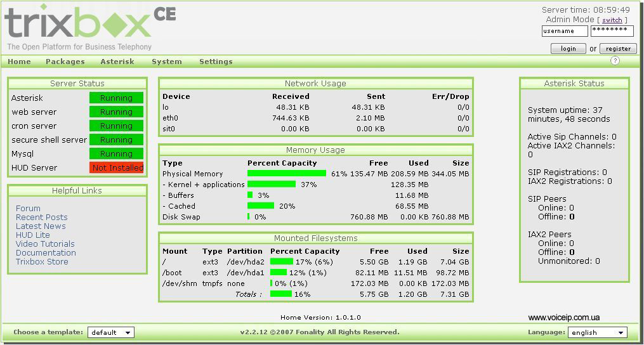Click the /dev/hda2 partition entry
The height and width of the screenshot is (345, 644).
(244, 262)
